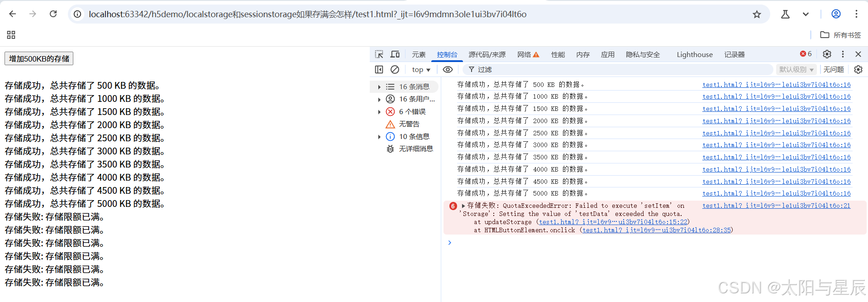Viewport: 868px width, 302px height.
Task: Switch to the 元素 tab
Action: click(x=419, y=55)
